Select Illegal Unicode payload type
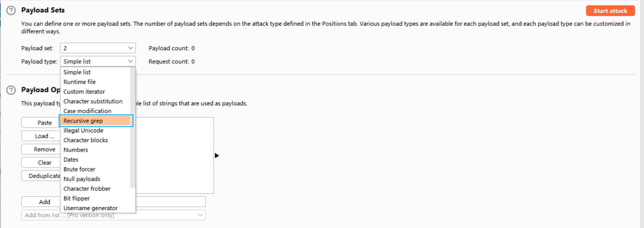The image size is (644, 228). point(83,130)
